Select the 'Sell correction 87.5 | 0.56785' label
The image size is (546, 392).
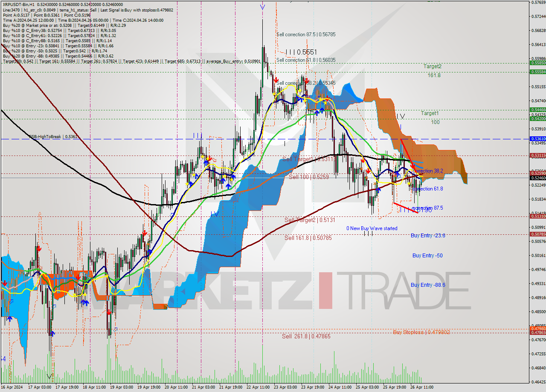pyautogui.click(x=306, y=35)
